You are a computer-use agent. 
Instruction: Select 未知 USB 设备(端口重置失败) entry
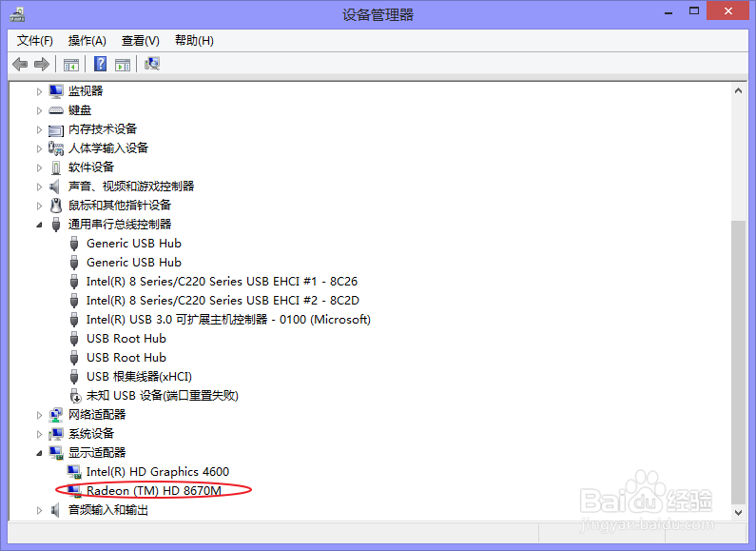point(163,396)
